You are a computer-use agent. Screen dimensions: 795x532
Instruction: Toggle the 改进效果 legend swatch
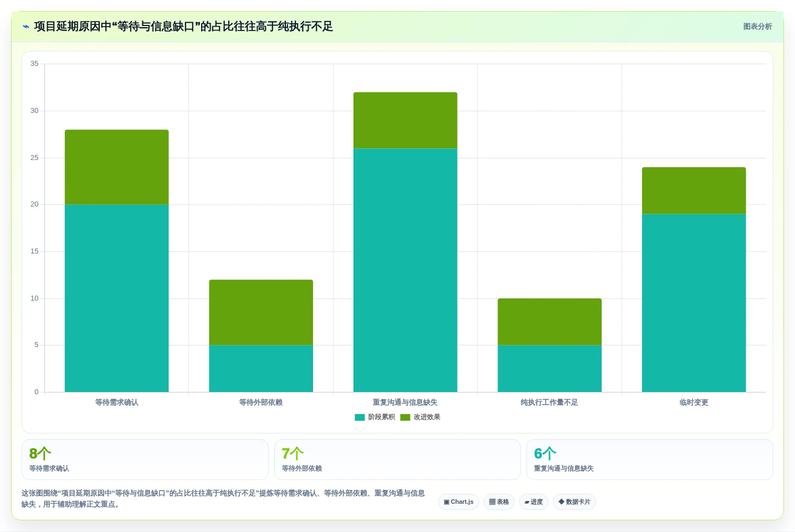(405, 417)
